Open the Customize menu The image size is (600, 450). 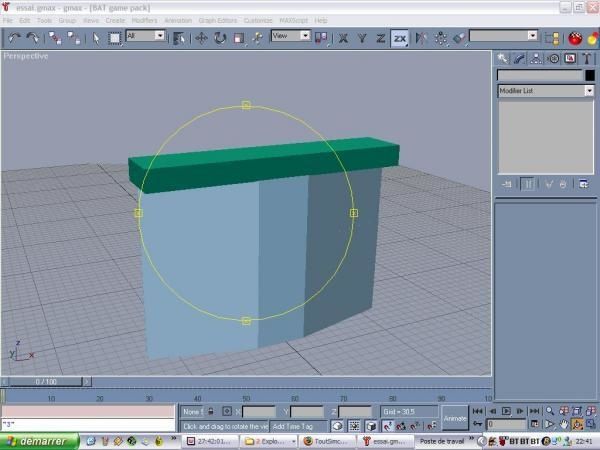pos(258,20)
